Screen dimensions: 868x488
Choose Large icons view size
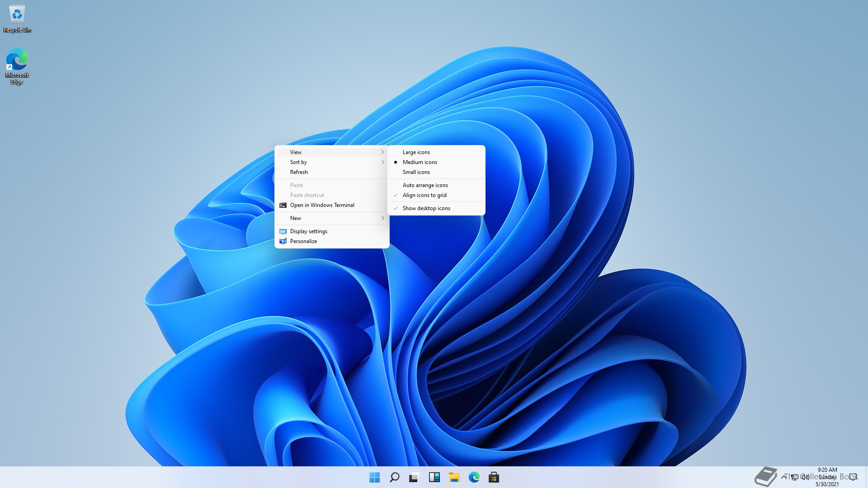click(436, 152)
